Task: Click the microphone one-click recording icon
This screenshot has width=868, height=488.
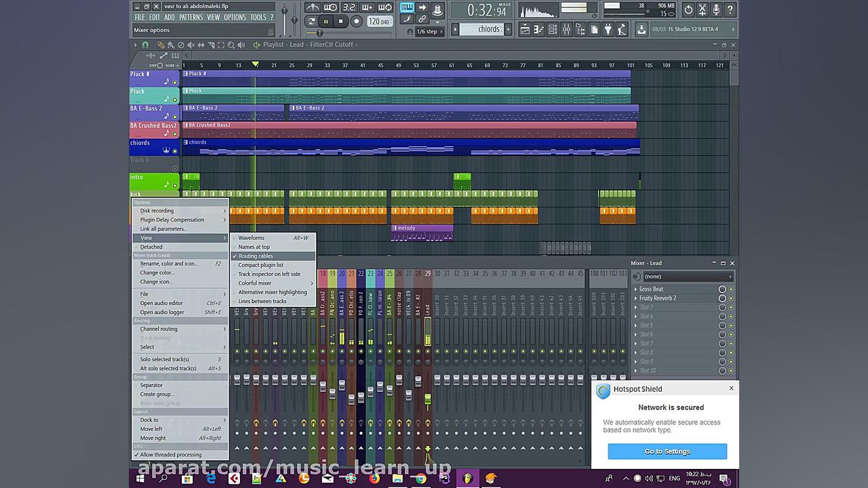Action: tap(715, 9)
